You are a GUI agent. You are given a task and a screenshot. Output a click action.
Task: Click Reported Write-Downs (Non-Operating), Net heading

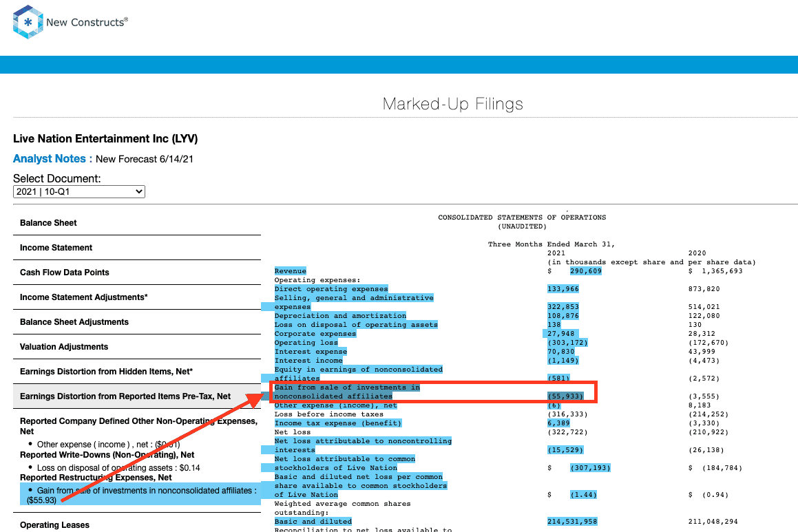107,455
